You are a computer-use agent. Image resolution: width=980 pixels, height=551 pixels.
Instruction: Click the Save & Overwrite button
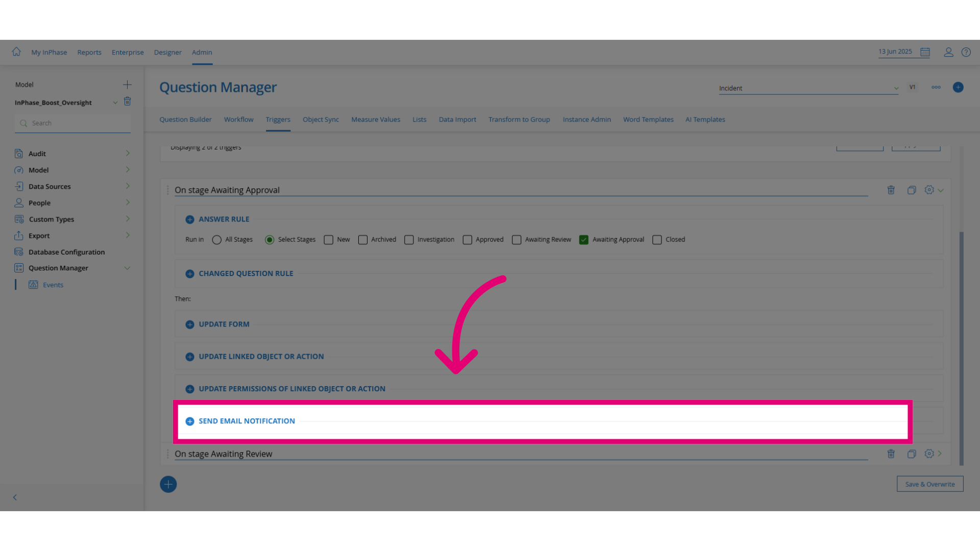pyautogui.click(x=930, y=484)
